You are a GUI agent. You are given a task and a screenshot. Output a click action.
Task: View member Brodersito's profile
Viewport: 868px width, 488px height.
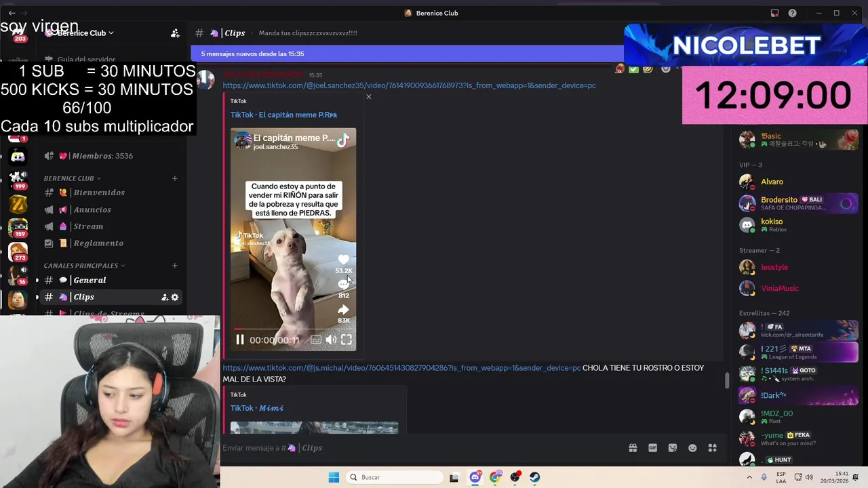coord(797,203)
